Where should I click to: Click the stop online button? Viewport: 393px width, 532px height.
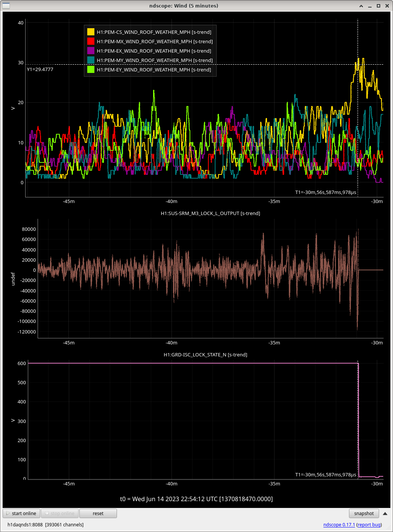pos(59,513)
